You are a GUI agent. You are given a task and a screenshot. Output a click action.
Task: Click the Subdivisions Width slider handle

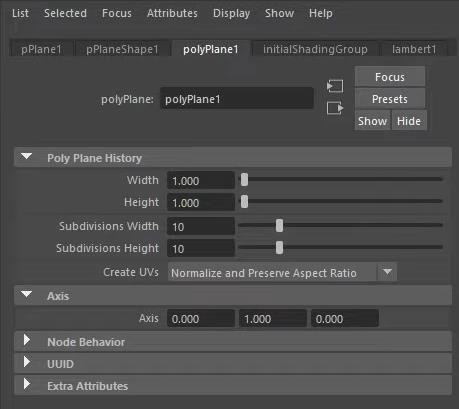[279, 226]
